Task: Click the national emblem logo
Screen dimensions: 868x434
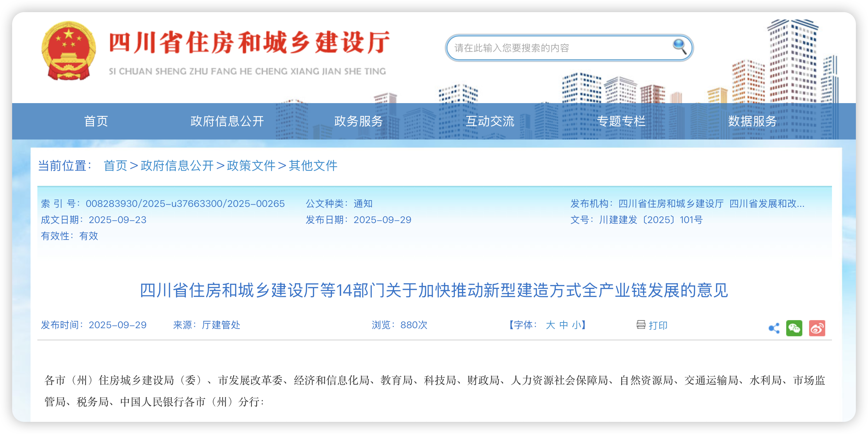Action: click(x=69, y=51)
